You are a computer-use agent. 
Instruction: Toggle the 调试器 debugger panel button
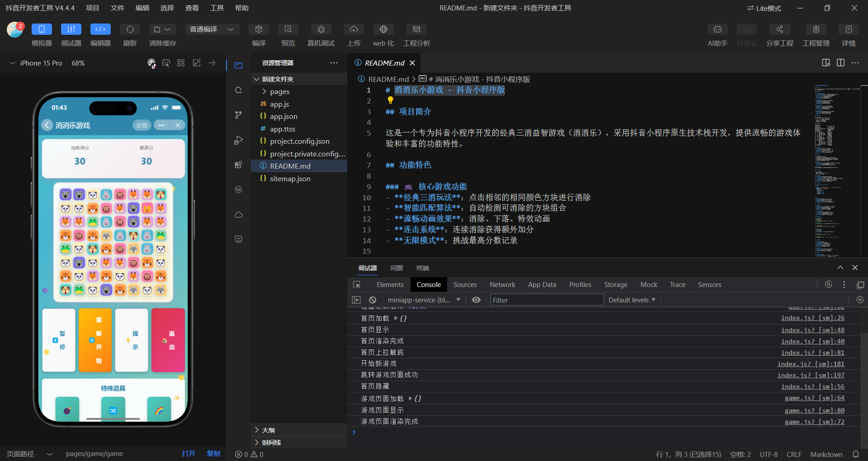pos(71,29)
